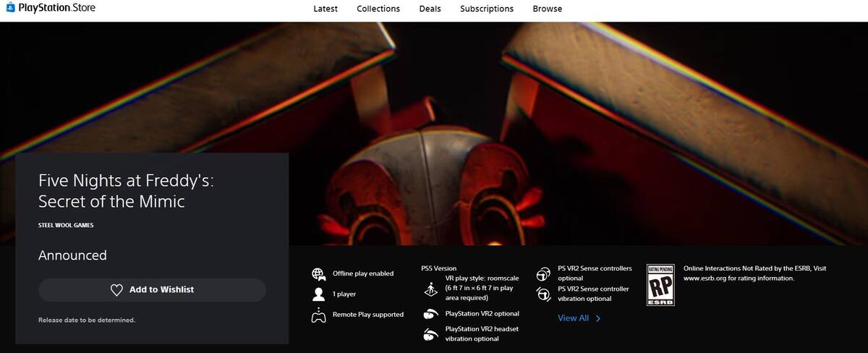Go to the Deals tab
This screenshot has width=868, height=353.
(430, 9)
